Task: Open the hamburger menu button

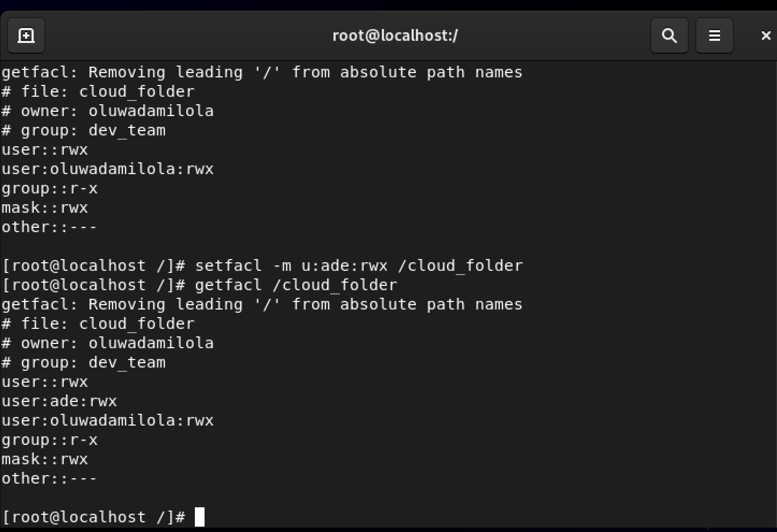Action: [714, 35]
